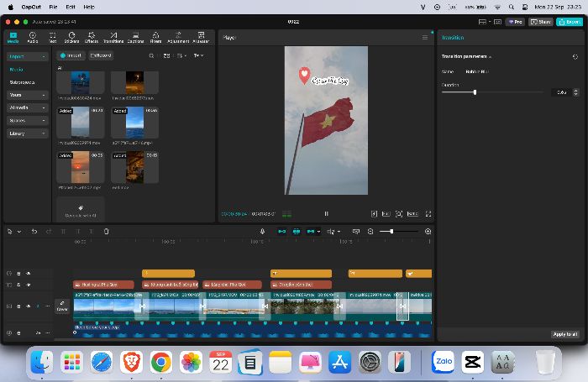This screenshot has width=588, height=382.
Task: Expand the AI media section
Action: 28,107
